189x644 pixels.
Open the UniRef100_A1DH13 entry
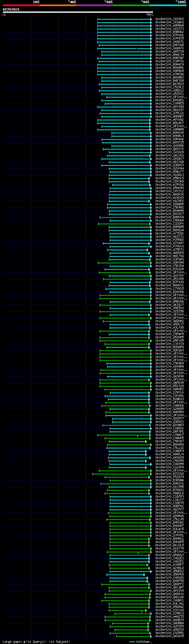[170, 175]
